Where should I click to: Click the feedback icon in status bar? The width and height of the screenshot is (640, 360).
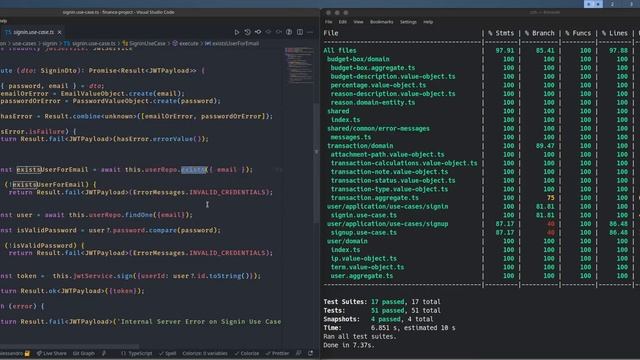[299, 353]
